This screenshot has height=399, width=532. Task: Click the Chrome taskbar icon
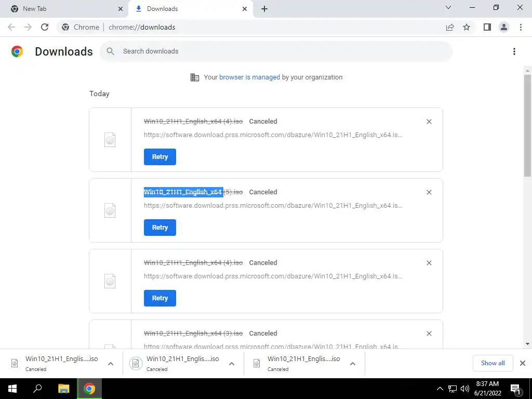point(89,389)
